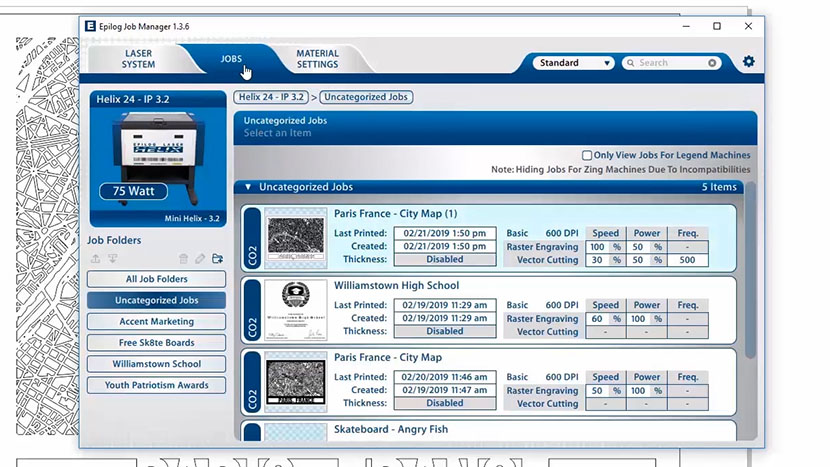This screenshot has width=830, height=467.
Task: Open the Youth Patriotism Awards folder
Action: pos(157,385)
